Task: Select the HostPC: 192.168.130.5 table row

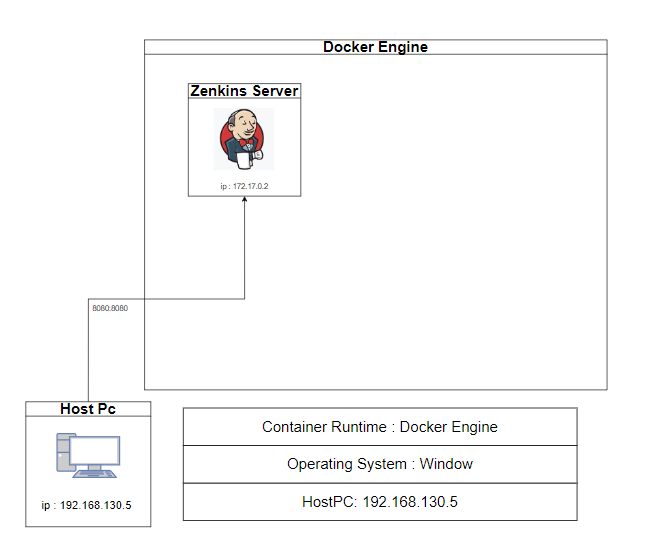Action: 379,502
